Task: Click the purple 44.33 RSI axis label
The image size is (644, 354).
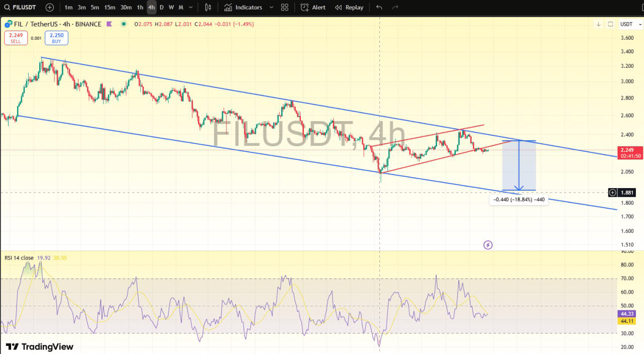Action: click(627, 314)
